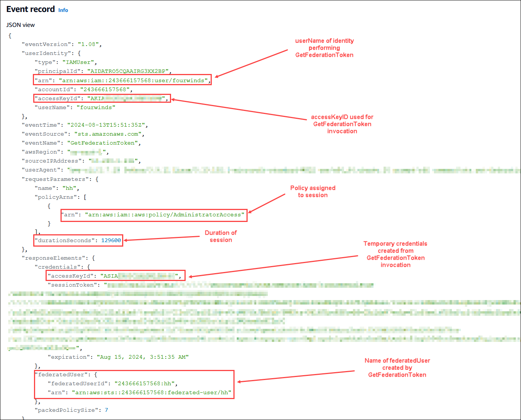Select the JSON view label
Viewport: 521px width, 420px height.
21,25
